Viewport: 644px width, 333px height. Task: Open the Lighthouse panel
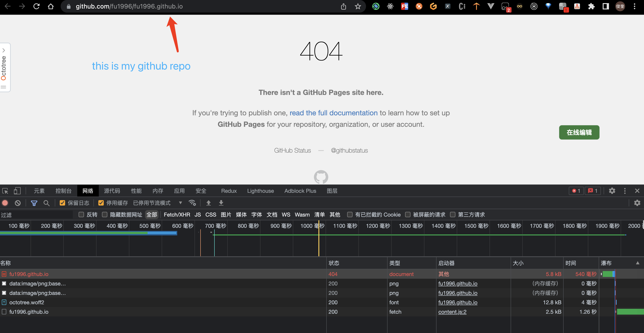click(260, 191)
